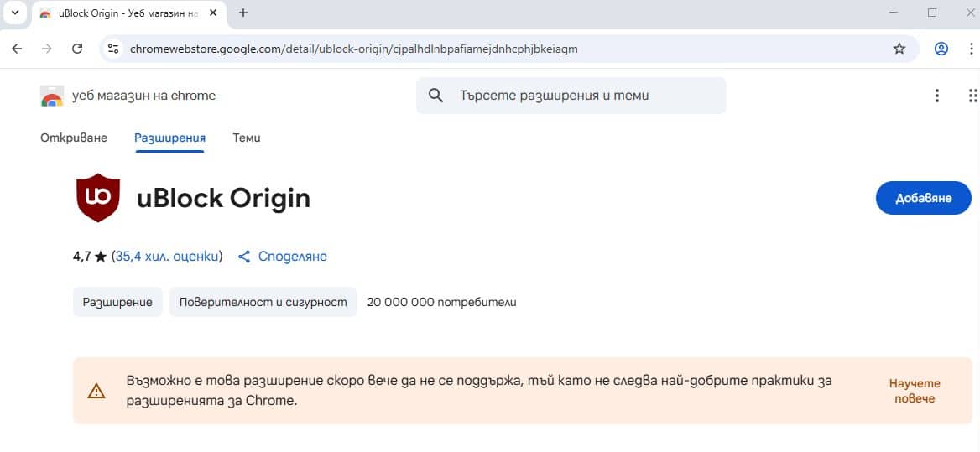Switch to the Теми tab
The height and width of the screenshot is (452, 980).
pos(246,138)
